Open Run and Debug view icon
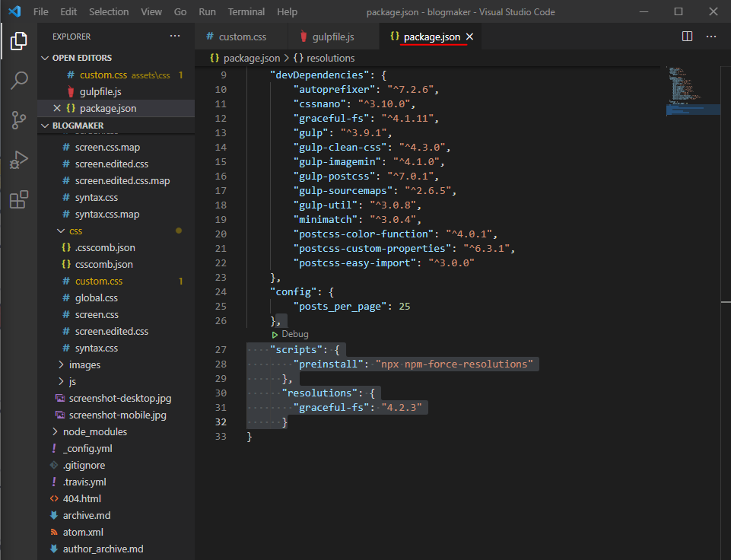The height and width of the screenshot is (560, 731). 19,160
